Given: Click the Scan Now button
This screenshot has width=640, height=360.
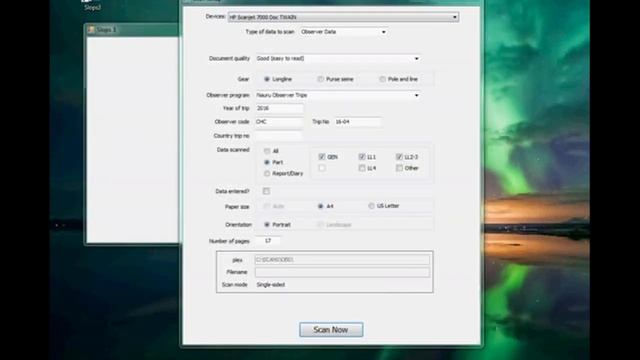Looking at the screenshot, I should (331, 330).
